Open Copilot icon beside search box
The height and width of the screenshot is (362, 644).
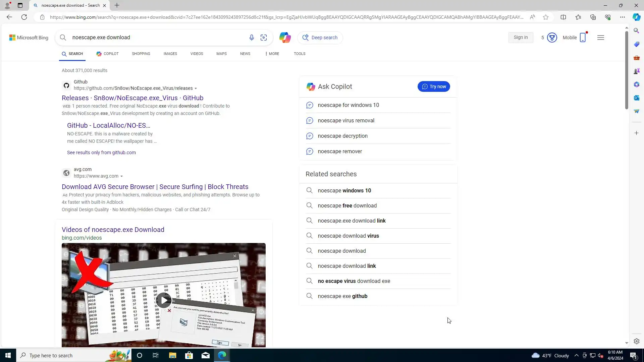point(285,38)
